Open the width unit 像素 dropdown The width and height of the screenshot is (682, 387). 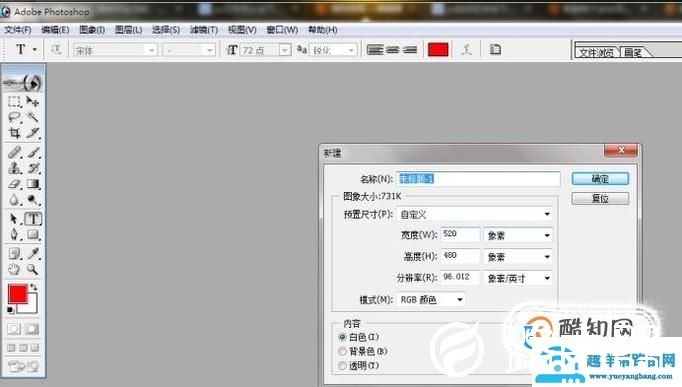(x=547, y=235)
